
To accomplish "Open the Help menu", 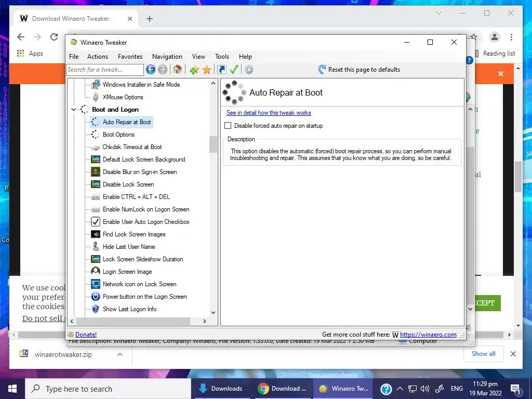I will click(x=245, y=57).
